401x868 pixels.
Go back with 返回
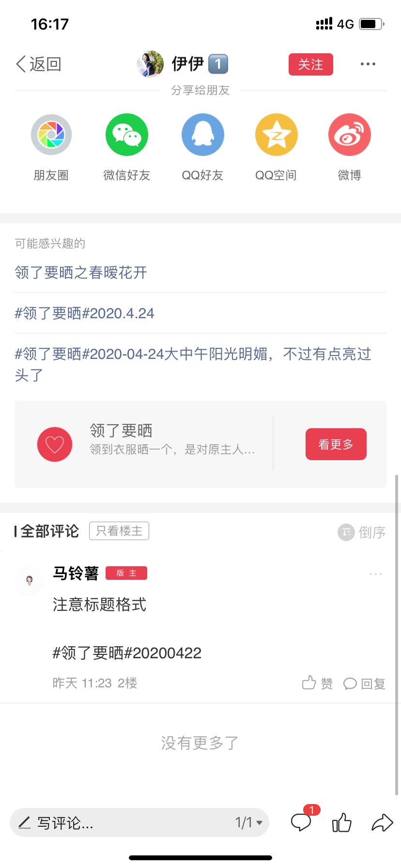[39, 64]
